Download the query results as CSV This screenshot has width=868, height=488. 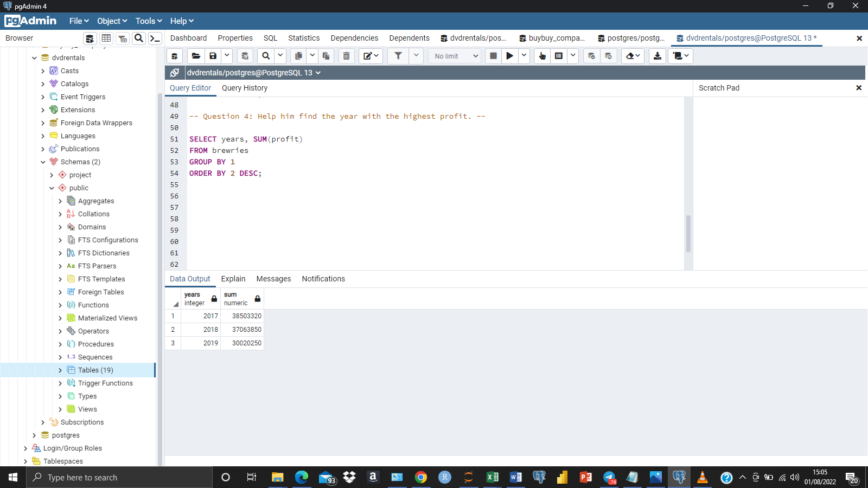click(657, 56)
